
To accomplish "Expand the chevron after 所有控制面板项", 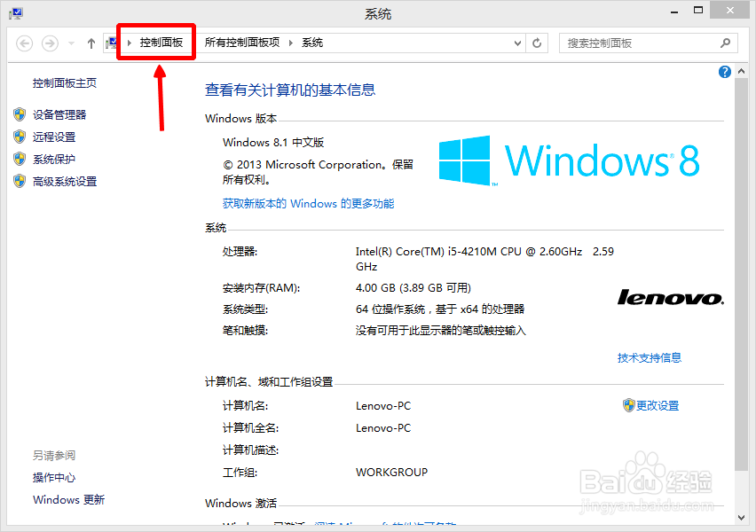I will (x=291, y=43).
